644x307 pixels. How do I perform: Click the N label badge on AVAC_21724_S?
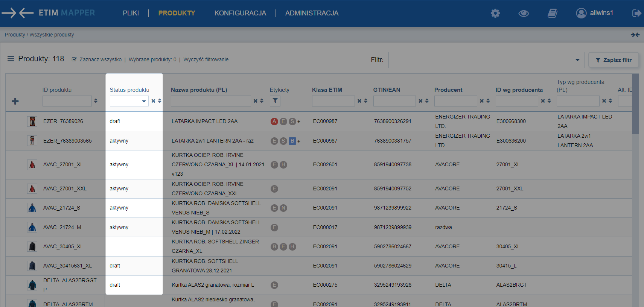(283, 208)
